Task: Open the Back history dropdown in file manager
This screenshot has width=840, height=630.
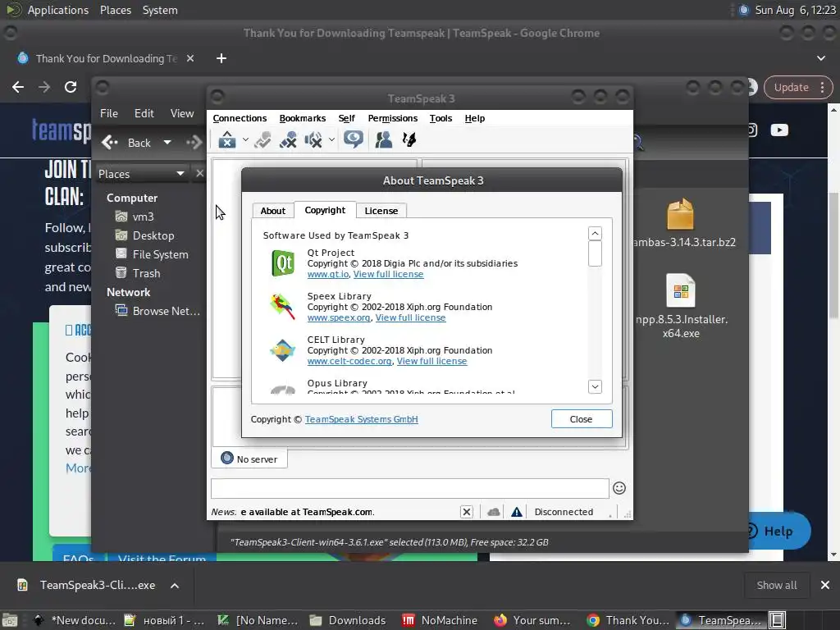Action: [x=167, y=143]
